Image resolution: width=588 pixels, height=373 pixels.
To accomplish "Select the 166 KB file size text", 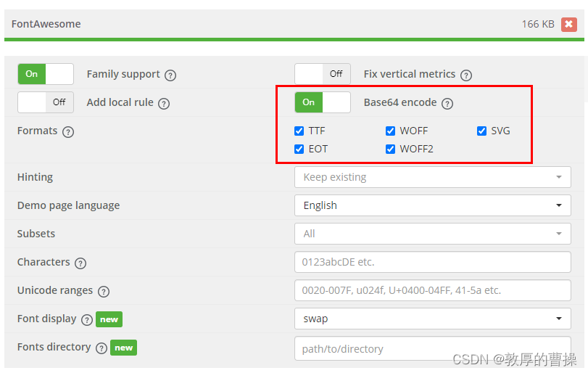I will click(538, 24).
